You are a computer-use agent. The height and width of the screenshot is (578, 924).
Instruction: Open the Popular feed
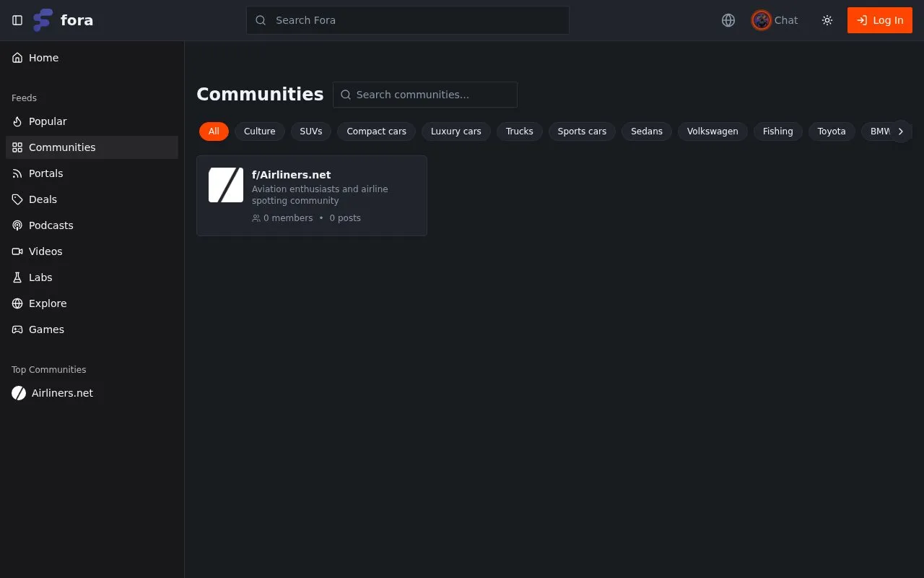(92, 121)
